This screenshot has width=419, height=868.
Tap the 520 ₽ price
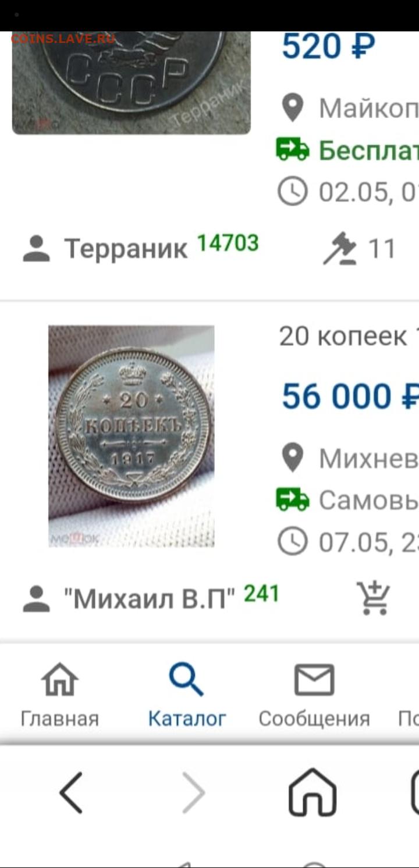pos(329,47)
